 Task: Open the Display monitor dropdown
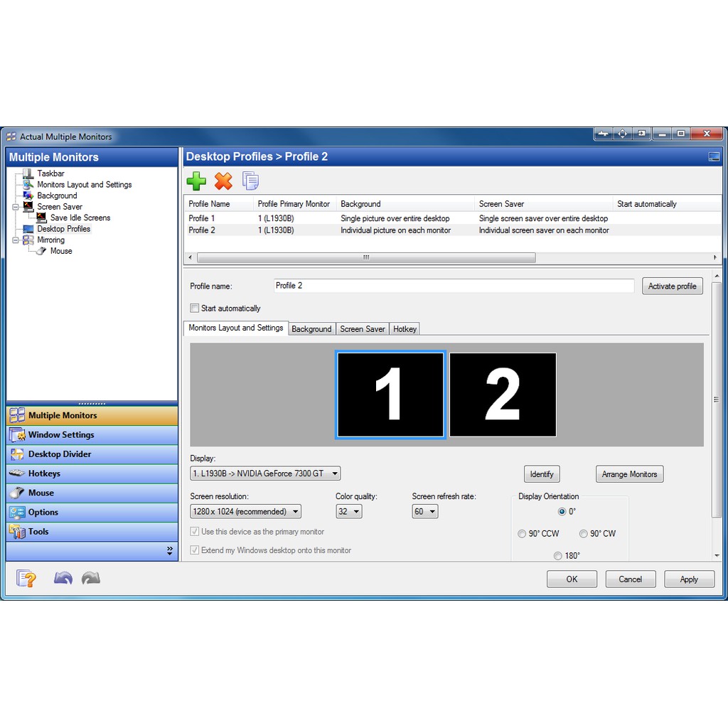[265, 473]
